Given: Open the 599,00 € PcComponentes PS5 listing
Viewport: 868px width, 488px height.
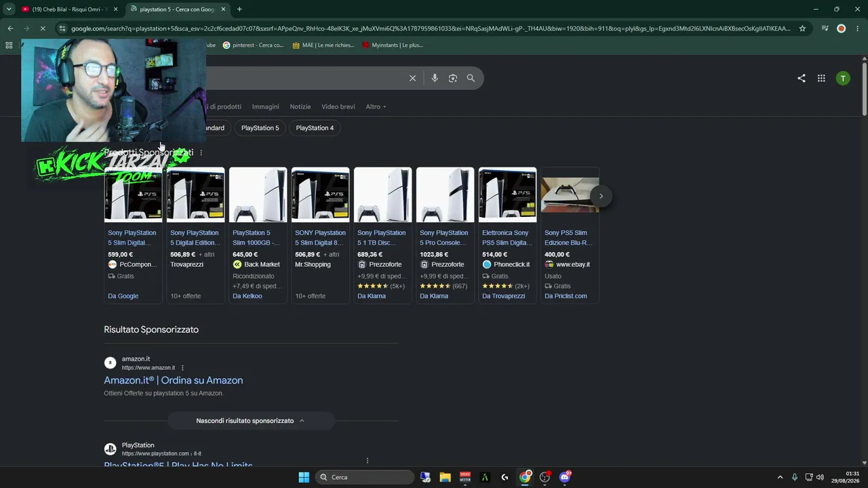Looking at the screenshot, I should [133, 235].
